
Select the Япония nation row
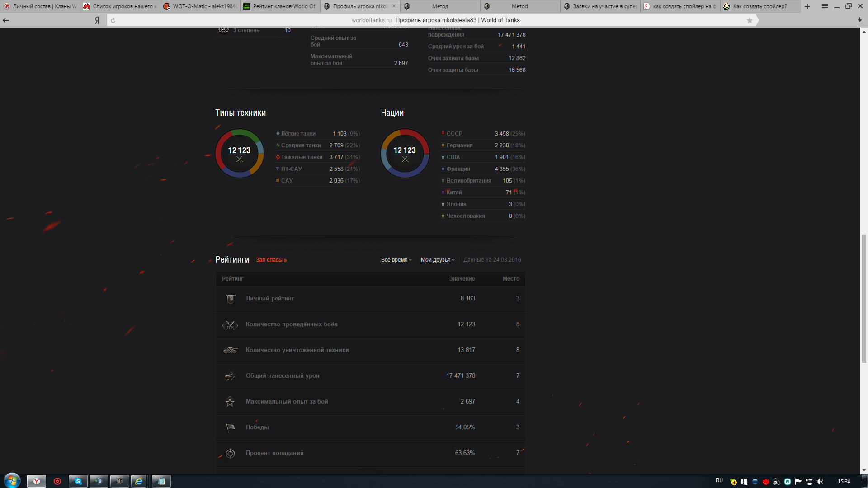point(483,204)
